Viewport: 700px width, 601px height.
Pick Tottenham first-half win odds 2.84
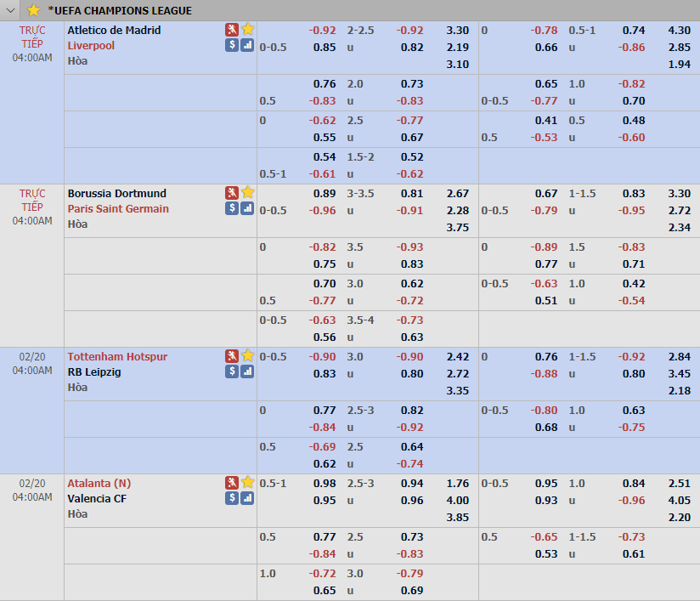point(679,356)
